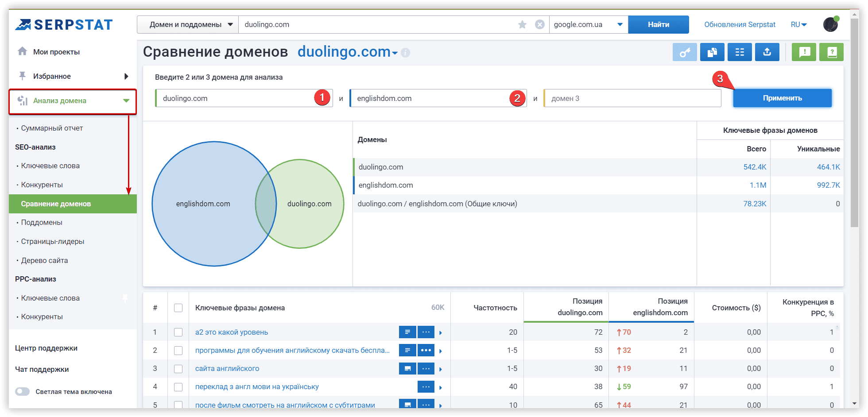
Task: Select Сравнение доменов in sidebar
Action: 73,204
